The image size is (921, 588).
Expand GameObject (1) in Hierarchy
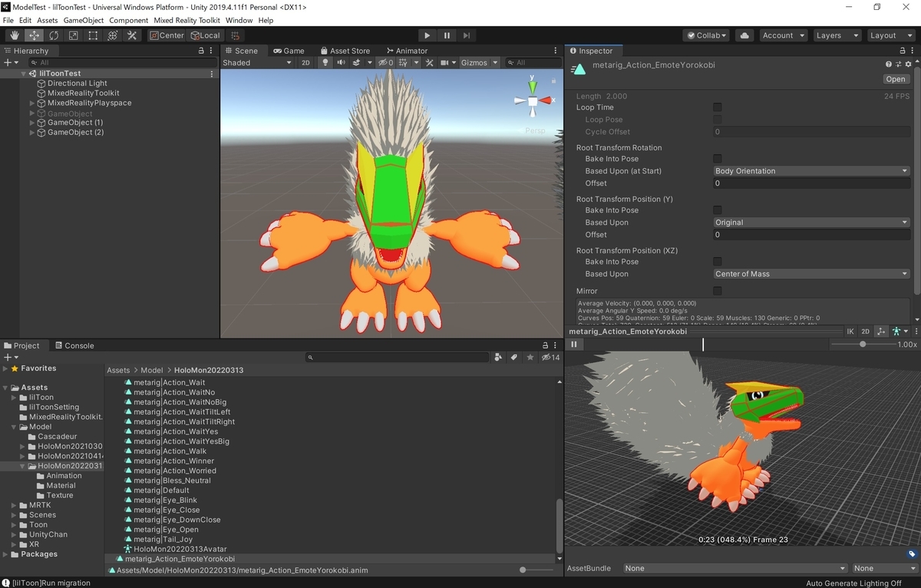pos(32,123)
